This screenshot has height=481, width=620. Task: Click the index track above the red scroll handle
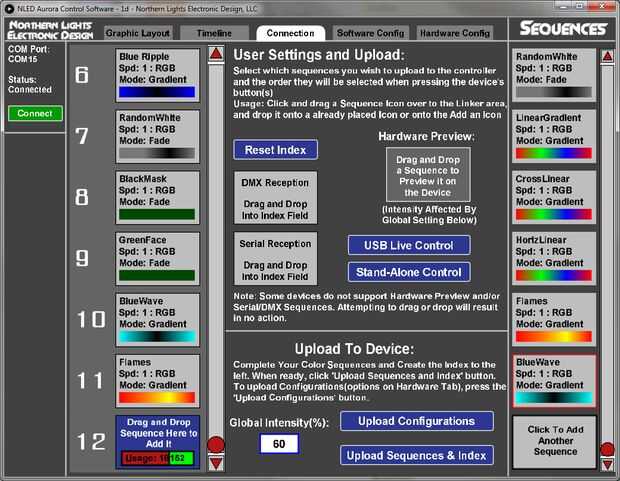point(216,249)
